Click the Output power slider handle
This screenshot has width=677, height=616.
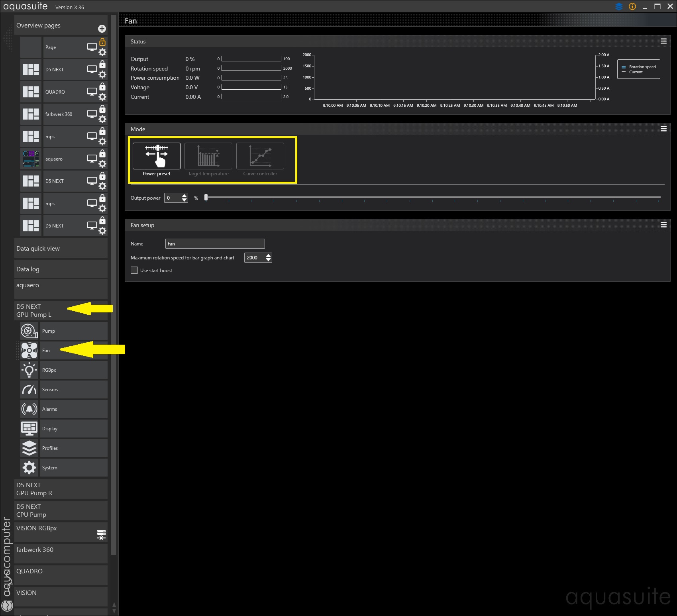coord(206,197)
